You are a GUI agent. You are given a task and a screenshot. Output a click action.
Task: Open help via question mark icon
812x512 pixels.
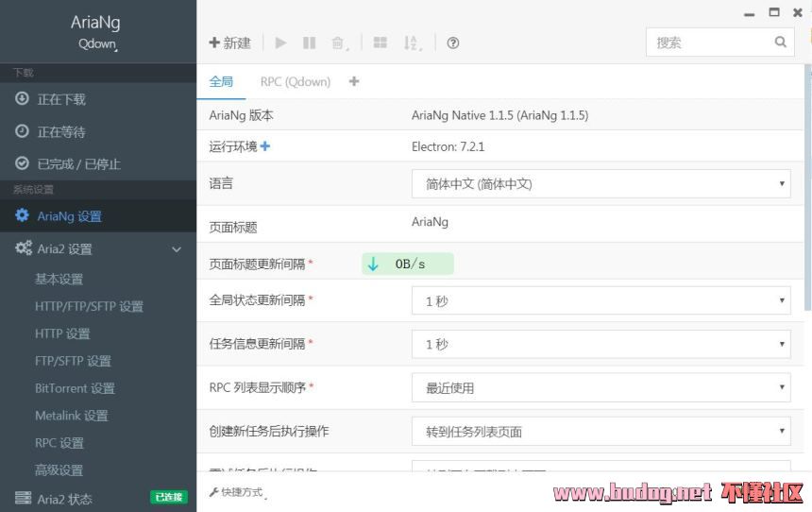[452, 43]
